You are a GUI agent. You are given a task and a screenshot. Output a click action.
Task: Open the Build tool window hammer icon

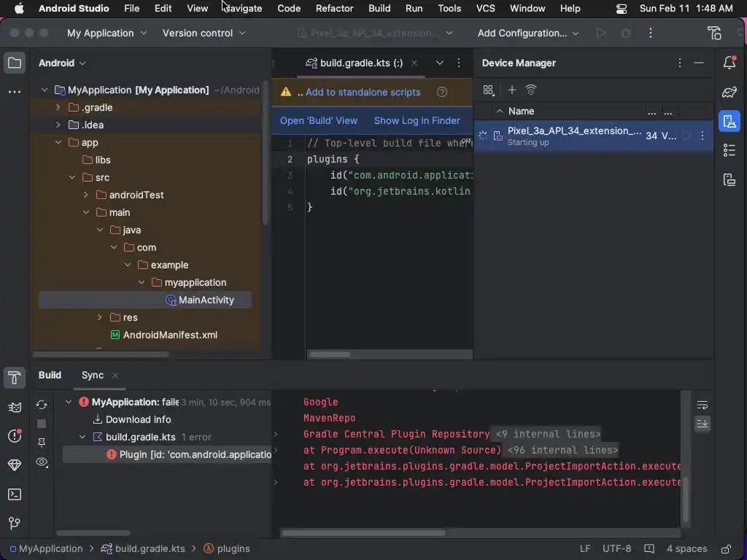15,378
